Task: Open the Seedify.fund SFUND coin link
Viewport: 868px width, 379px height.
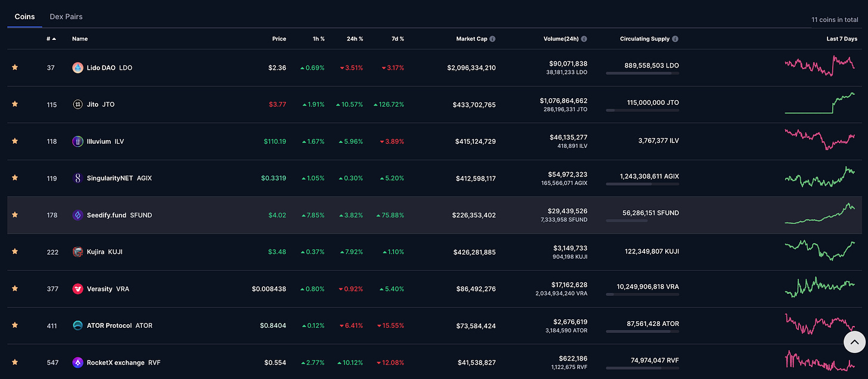Action: click(112, 215)
